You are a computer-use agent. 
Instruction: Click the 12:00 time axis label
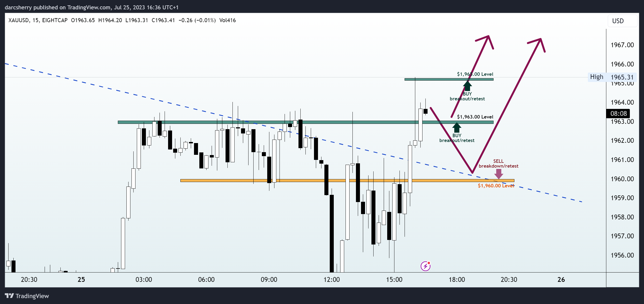tap(332, 280)
